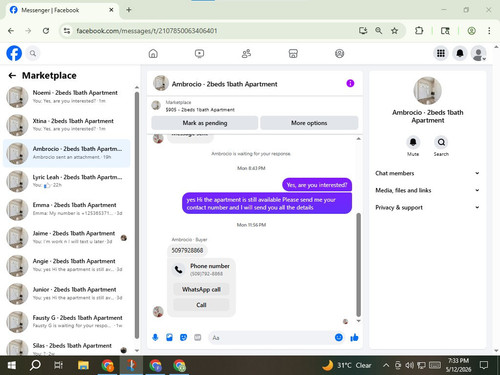Open Windows taskbar search

pyautogui.click(x=35, y=365)
